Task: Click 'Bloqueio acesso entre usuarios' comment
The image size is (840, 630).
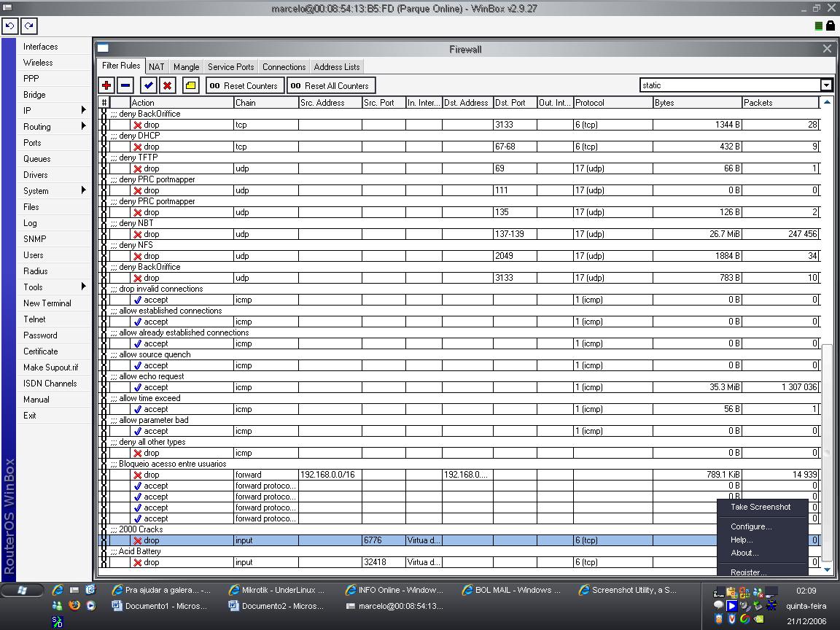Action: [x=459, y=464]
